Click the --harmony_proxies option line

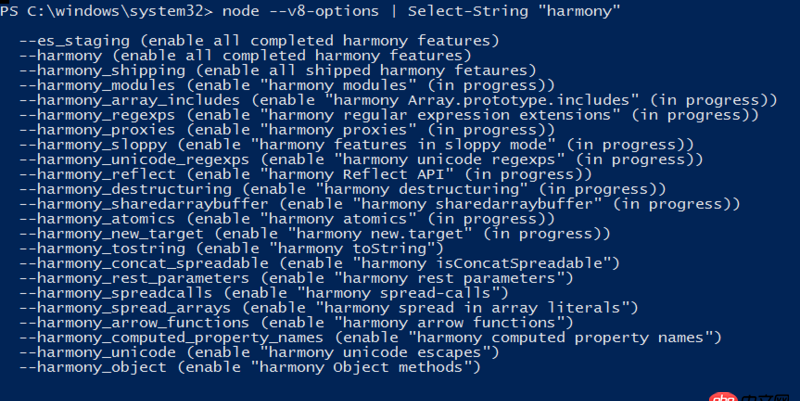click(287, 130)
